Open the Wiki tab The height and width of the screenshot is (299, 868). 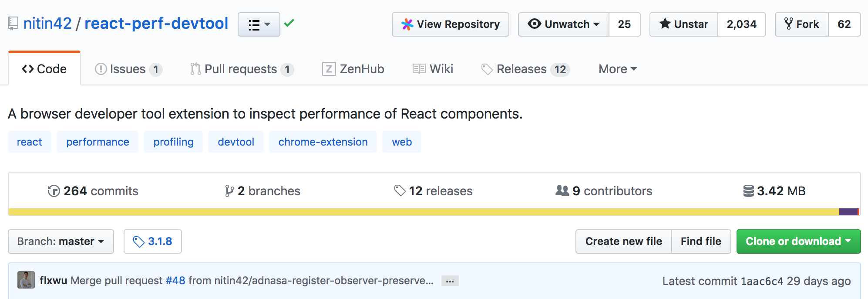point(433,69)
